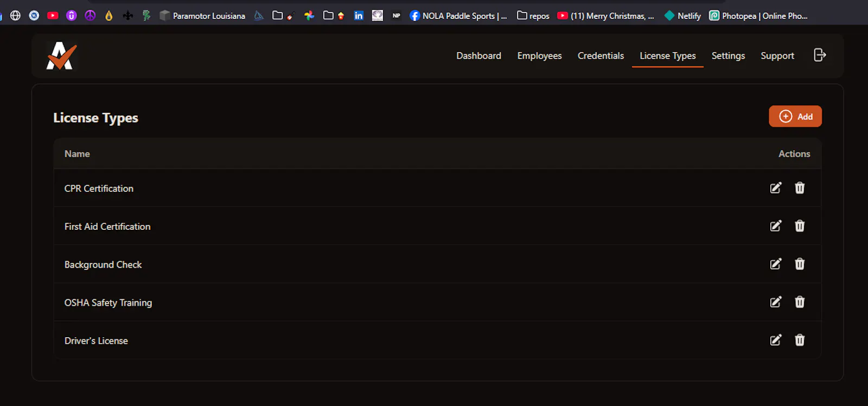Select the CPR Certification name text
Image resolution: width=868 pixels, height=406 pixels.
[99, 189]
